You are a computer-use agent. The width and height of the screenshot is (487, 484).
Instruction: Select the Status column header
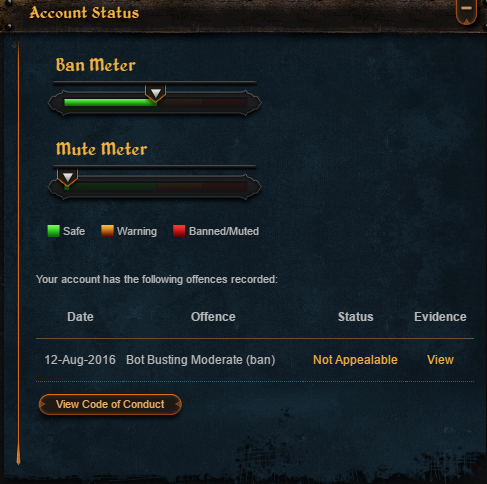356,317
